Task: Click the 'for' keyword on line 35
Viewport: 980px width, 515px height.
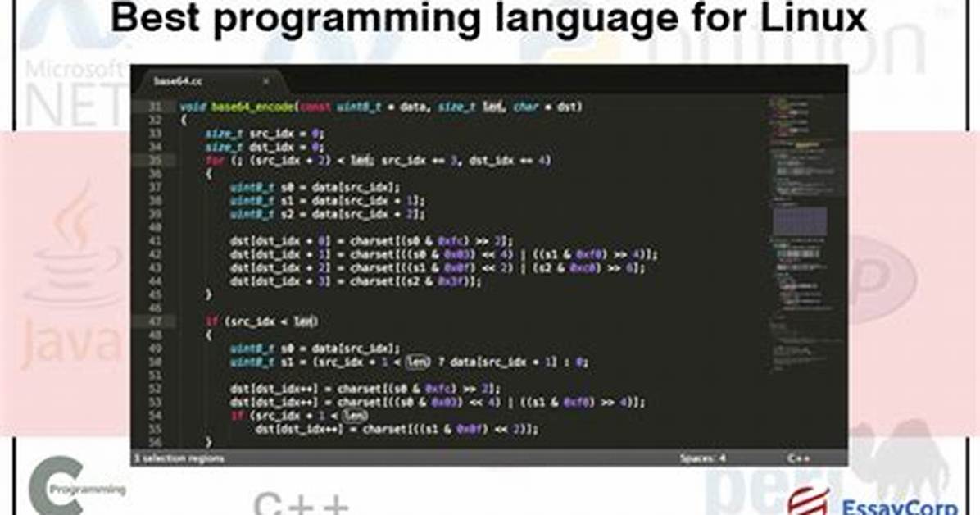Action: coord(215,160)
